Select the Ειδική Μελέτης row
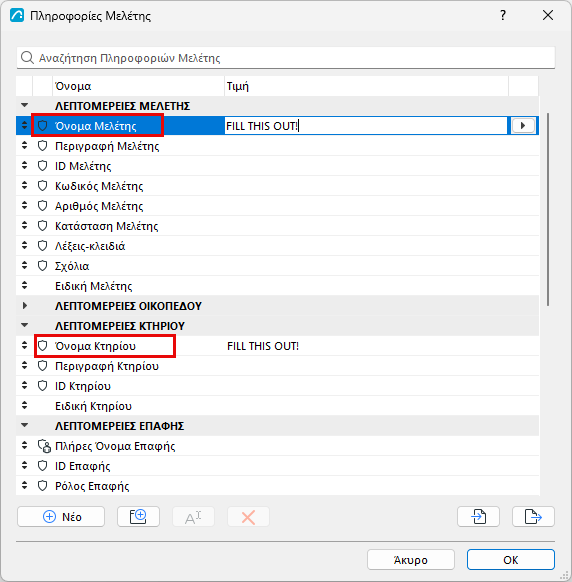The height and width of the screenshot is (582, 572). coord(277,286)
